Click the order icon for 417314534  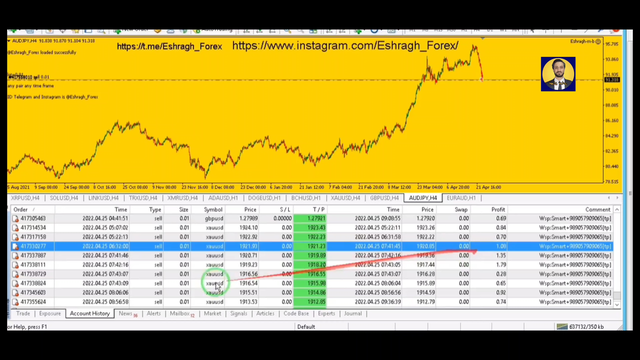[x=15, y=228]
